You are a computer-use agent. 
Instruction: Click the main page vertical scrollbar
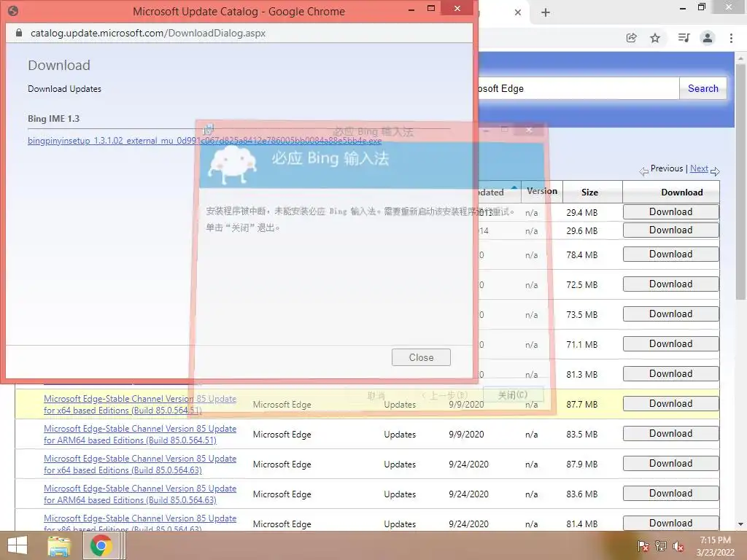pyautogui.click(x=740, y=181)
